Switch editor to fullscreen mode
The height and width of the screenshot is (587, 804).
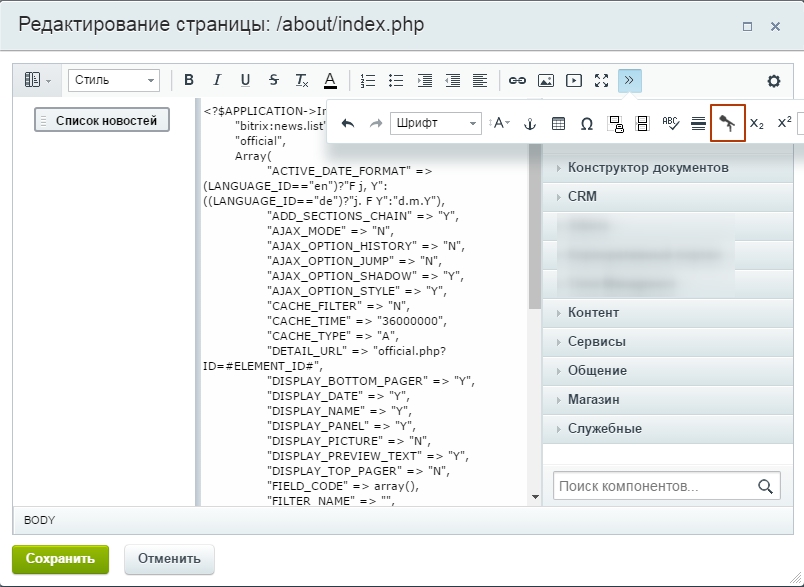[601, 81]
